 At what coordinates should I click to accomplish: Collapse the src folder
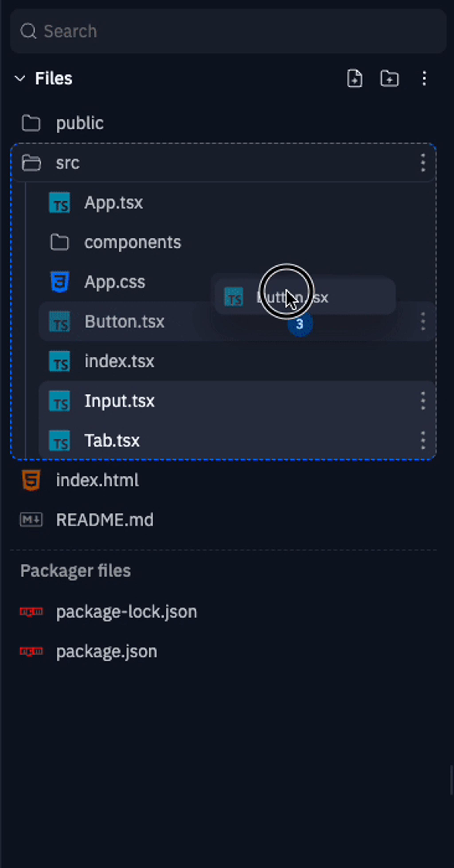(x=67, y=163)
